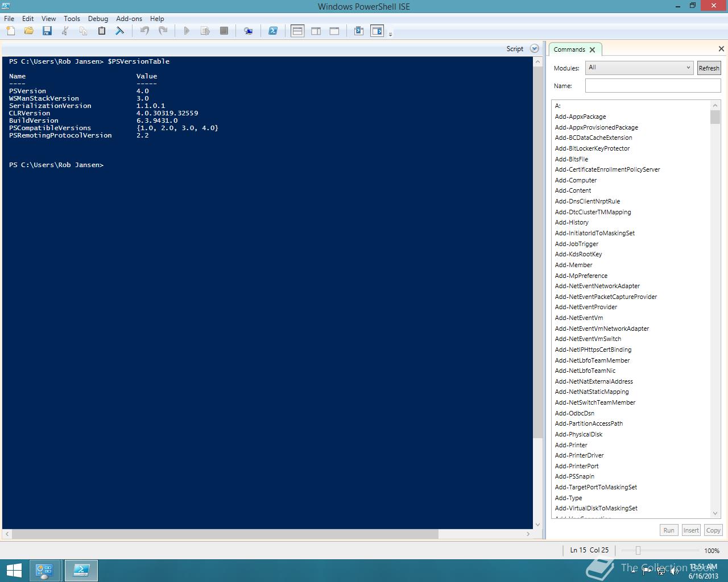Select Add-VirtualDiskToMaskingSet command
Image resolution: width=728 pixels, height=582 pixels.
click(x=596, y=508)
